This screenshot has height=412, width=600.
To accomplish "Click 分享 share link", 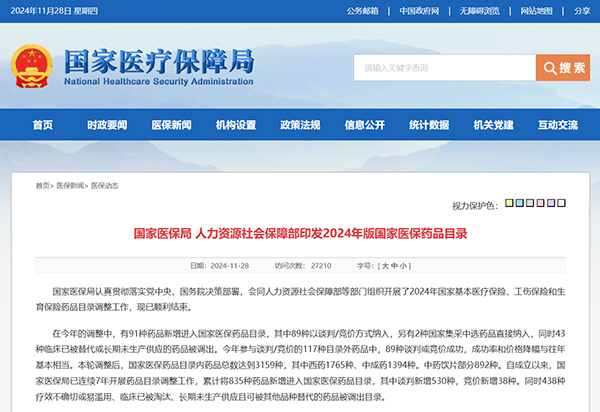I will click(582, 11).
